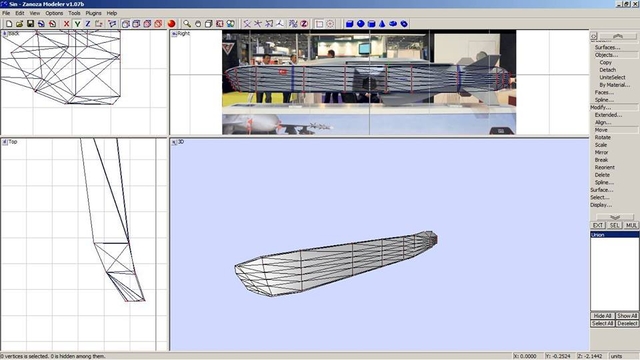Click the red sphere toolbar icon

171,24
